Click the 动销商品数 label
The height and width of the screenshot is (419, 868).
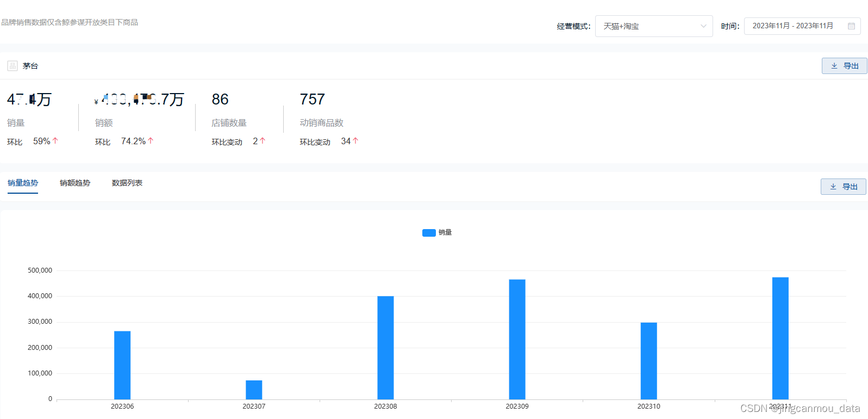click(x=321, y=123)
